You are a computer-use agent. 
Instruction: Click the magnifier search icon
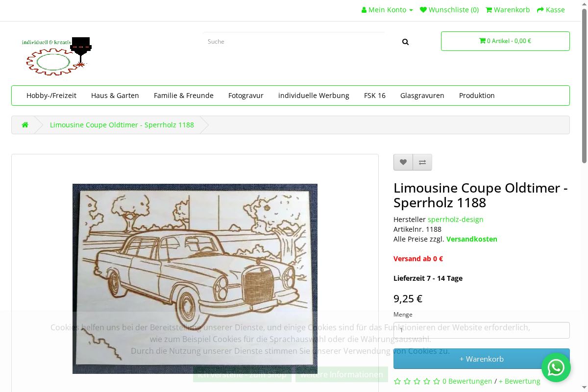[405, 42]
